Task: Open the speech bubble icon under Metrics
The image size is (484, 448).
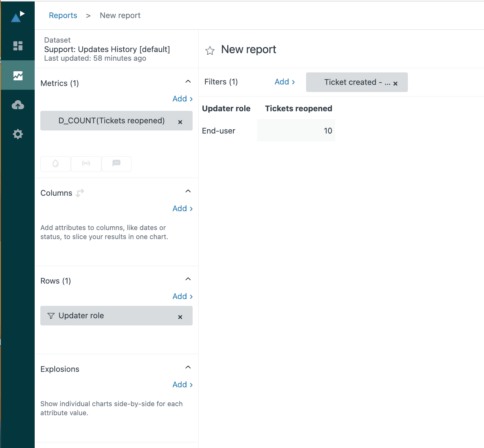Action: 116,164
